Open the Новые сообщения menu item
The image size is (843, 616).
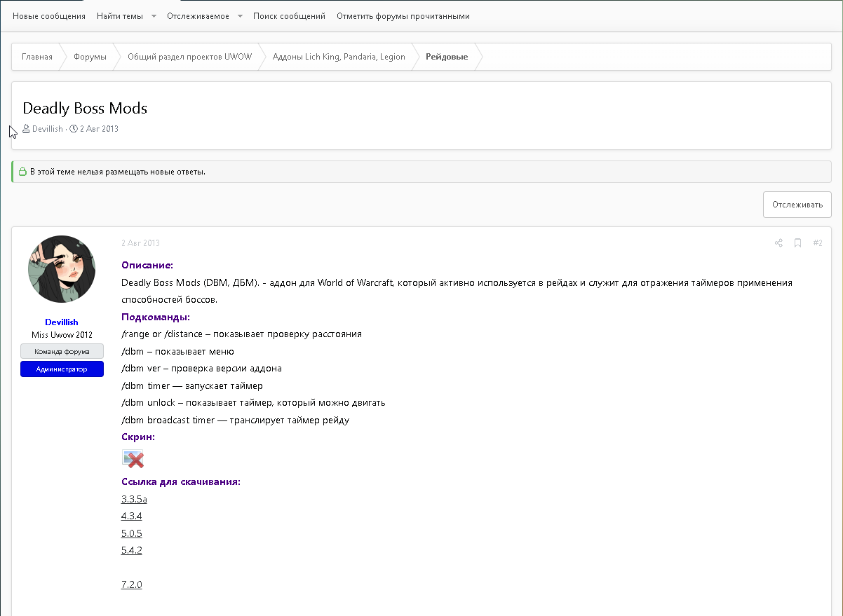49,16
